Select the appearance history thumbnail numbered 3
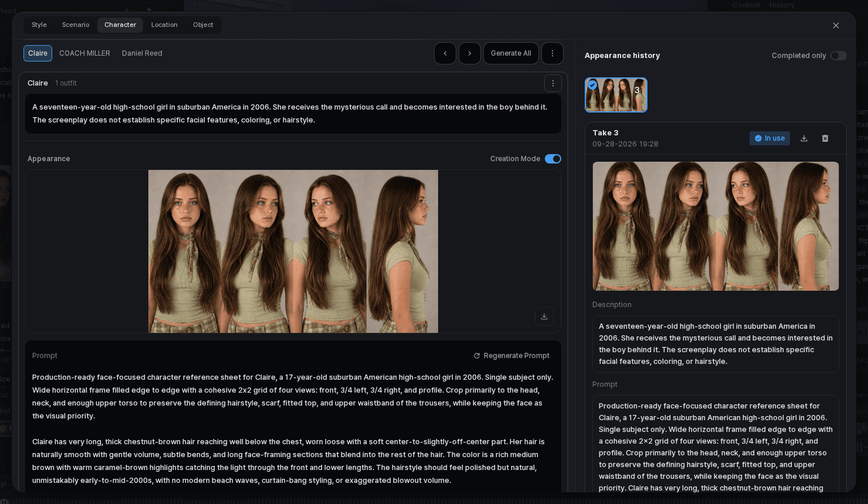 point(616,95)
